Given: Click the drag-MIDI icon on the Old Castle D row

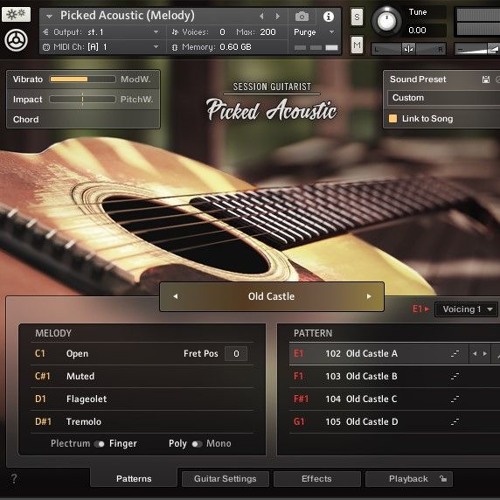Looking at the screenshot, I should [455, 422].
